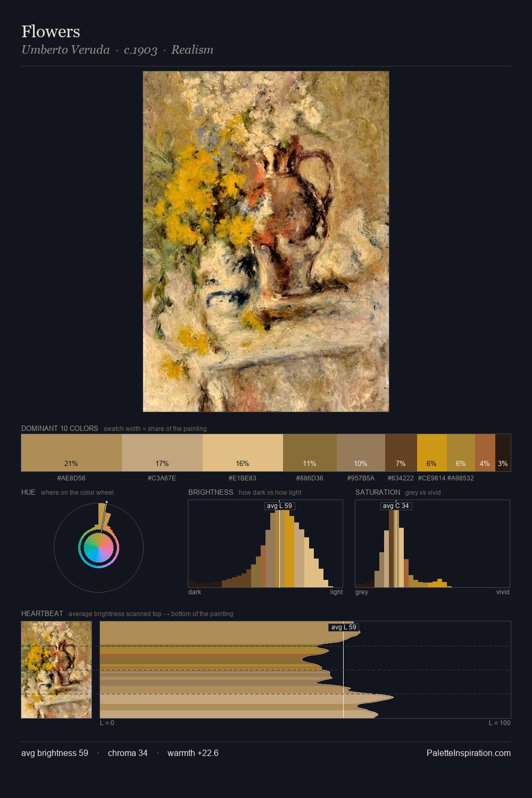Pick the 17% share color swatch
Screen dimensions: 532x798
pos(162,453)
